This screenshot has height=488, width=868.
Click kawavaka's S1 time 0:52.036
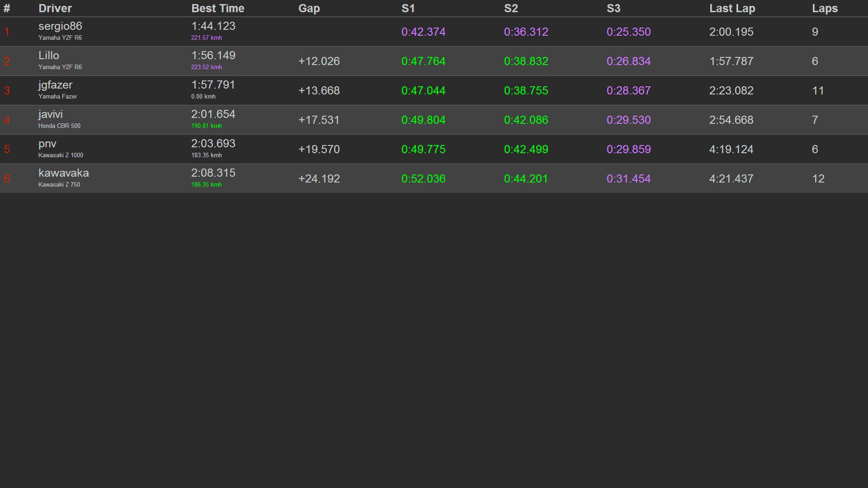click(423, 179)
